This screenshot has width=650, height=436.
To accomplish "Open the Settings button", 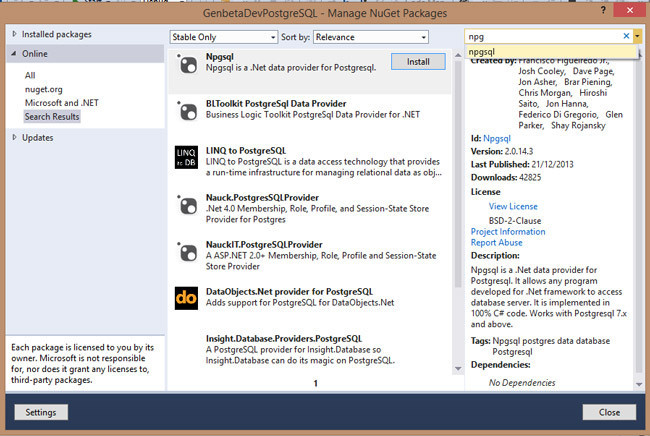I will point(41,412).
